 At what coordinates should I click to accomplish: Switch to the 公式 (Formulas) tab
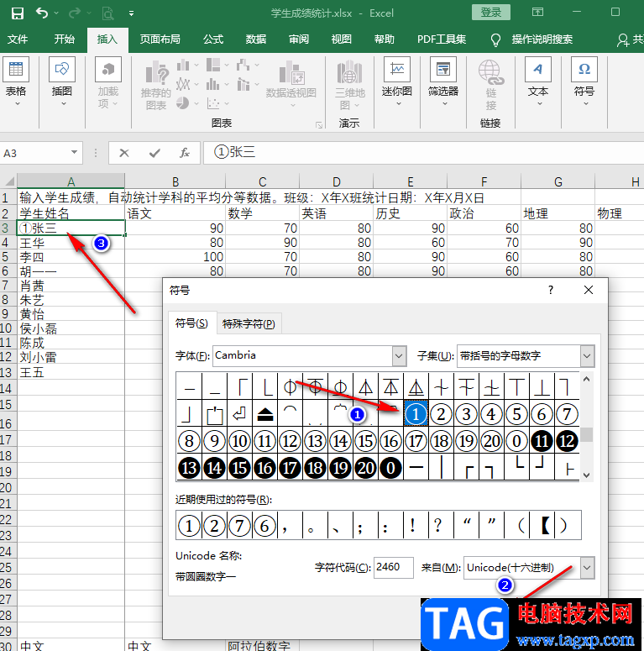pos(213,39)
